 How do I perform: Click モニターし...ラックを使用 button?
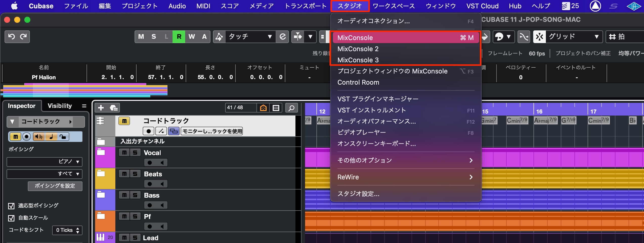(x=212, y=131)
